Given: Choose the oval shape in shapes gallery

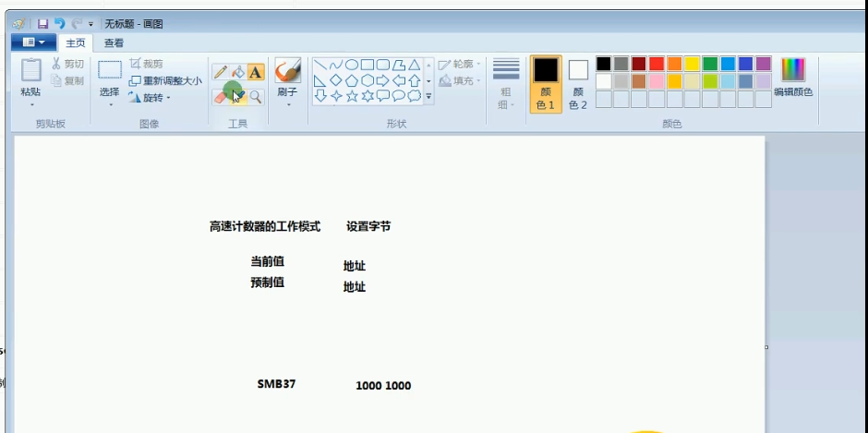Looking at the screenshot, I should (352, 65).
